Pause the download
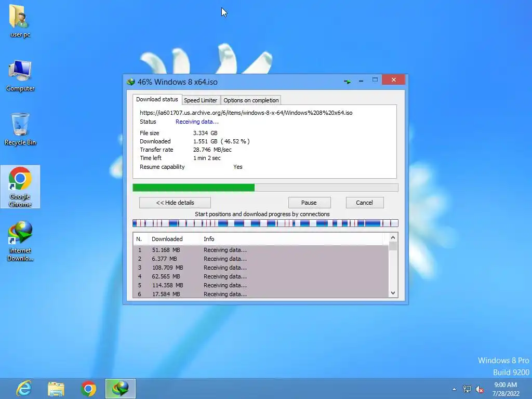The image size is (532, 399). (309, 203)
